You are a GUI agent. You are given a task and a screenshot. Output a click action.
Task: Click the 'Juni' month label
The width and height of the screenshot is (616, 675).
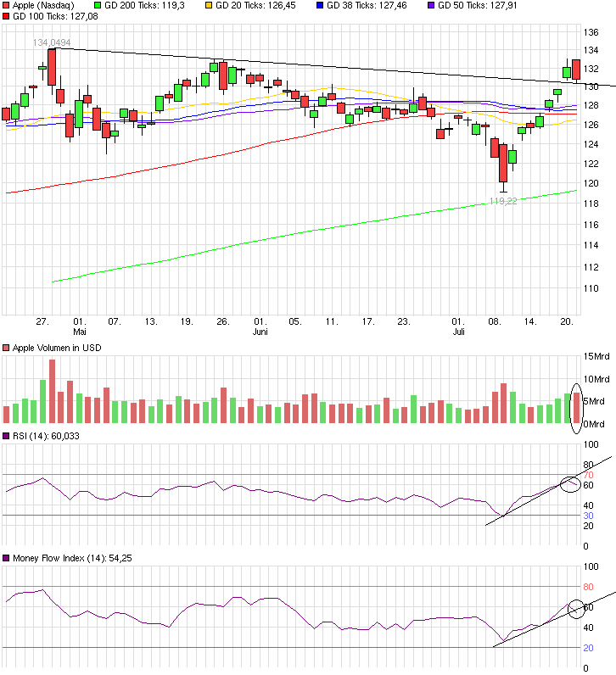point(260,332)
